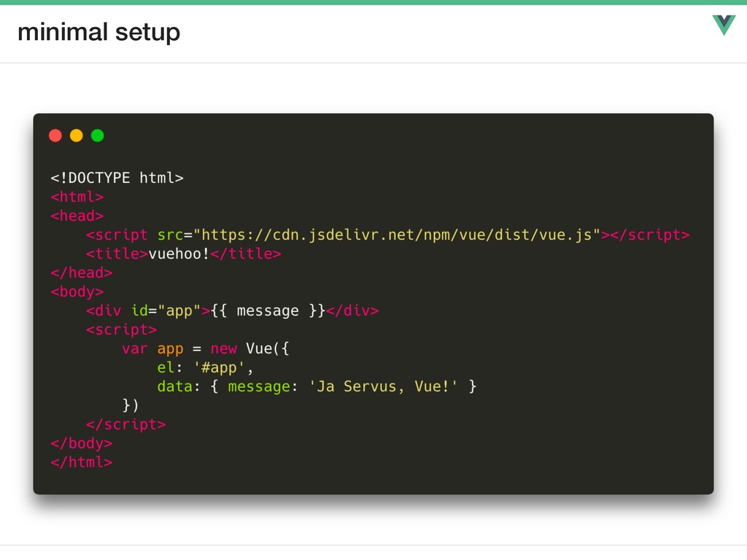Click the 'minimal setup' slide title
Screen dimensions: 747x560
click(99, 32)
